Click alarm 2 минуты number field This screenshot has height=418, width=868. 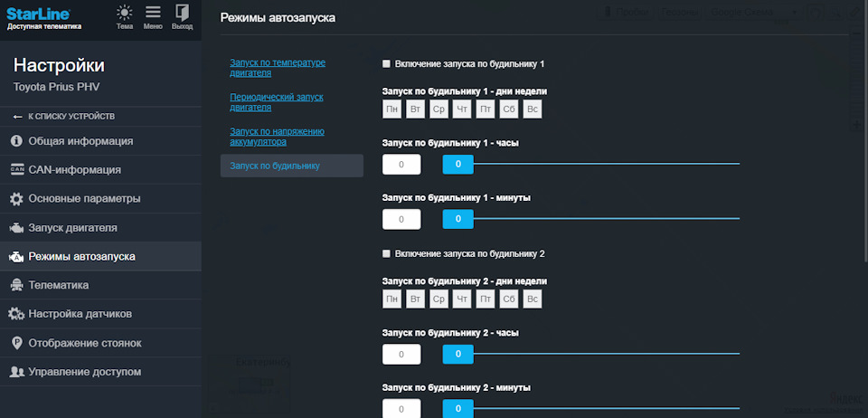(x=401, y=409)
